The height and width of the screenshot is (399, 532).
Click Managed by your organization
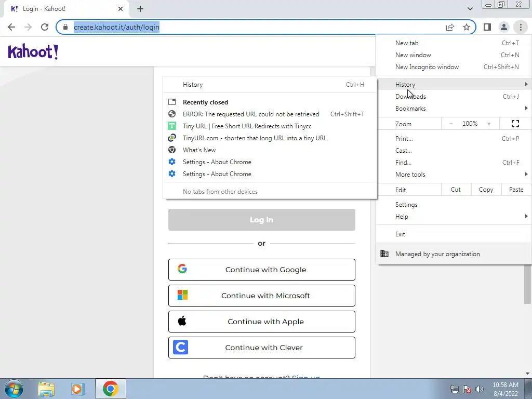coord(454,254)
